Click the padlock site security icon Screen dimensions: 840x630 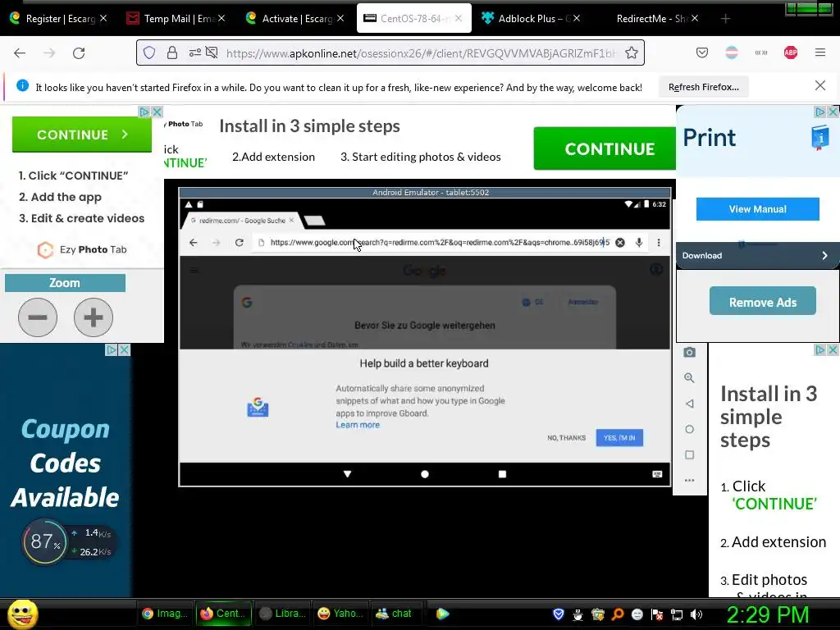coord(172,52)
